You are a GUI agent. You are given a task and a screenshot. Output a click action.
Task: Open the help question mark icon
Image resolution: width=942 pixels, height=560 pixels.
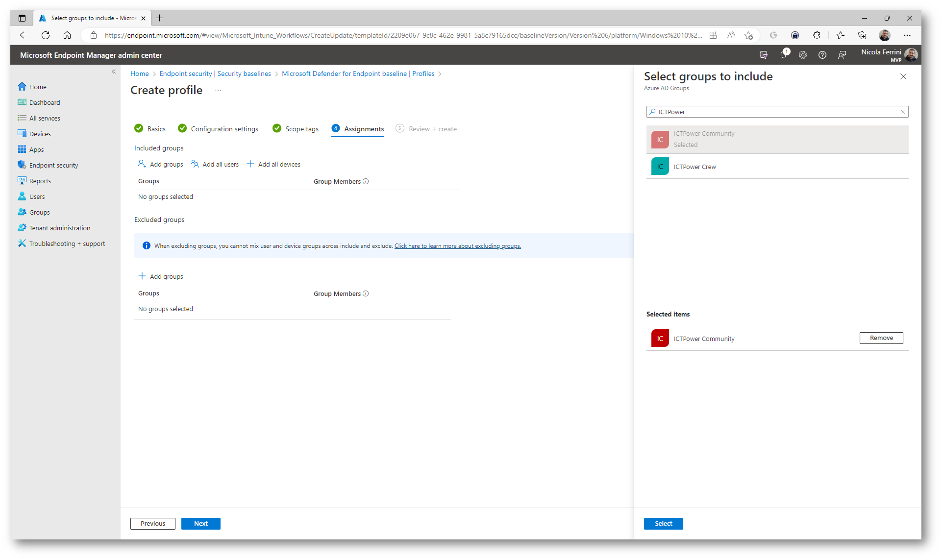[x=822, y=55]
